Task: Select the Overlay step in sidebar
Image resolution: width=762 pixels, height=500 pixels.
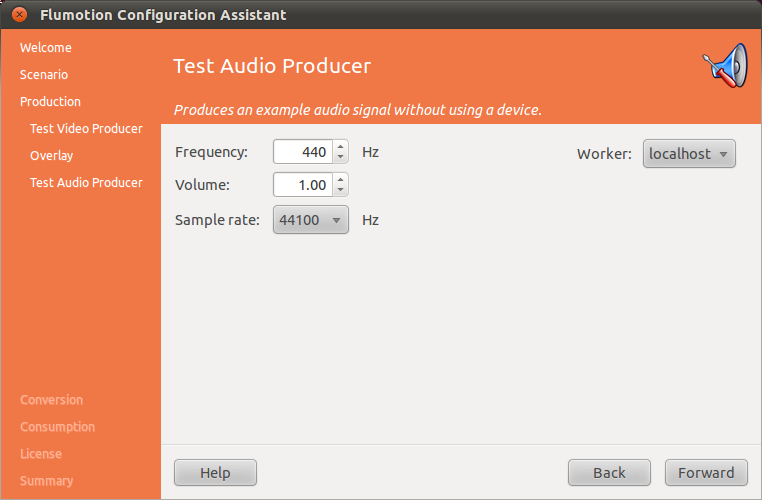Action: (51, 156)
